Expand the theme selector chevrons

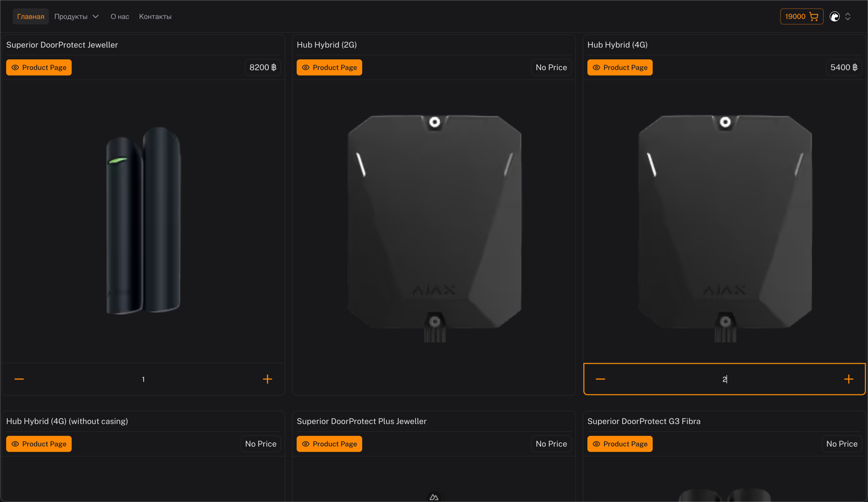(x=848, y=17)
